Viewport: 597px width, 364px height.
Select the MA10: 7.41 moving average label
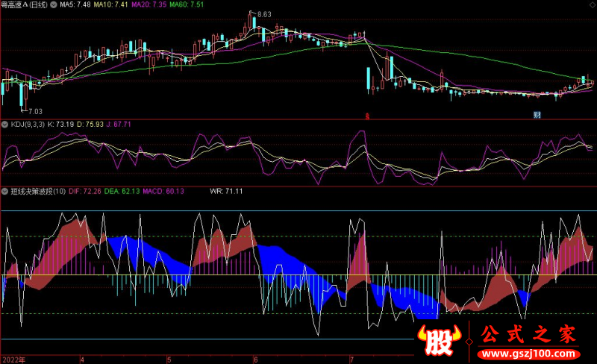(x=108, y=4)
